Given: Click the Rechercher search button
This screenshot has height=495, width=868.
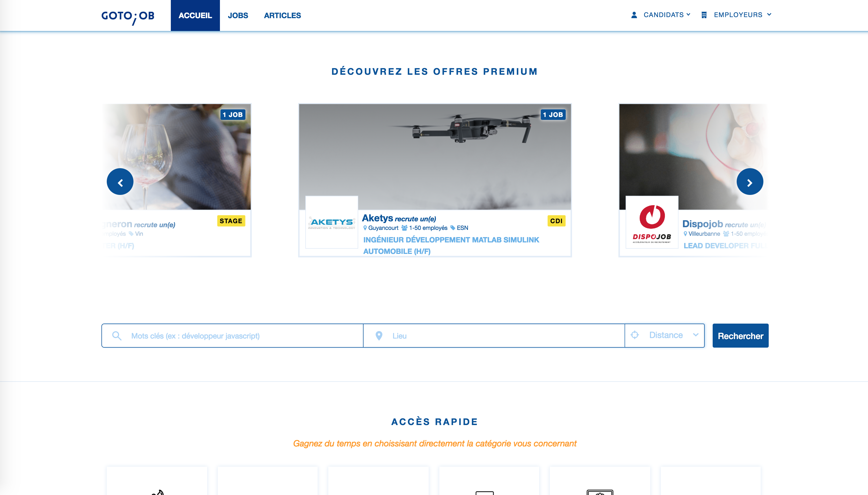Looking at the screenshot, I should [x=740, y=336].
